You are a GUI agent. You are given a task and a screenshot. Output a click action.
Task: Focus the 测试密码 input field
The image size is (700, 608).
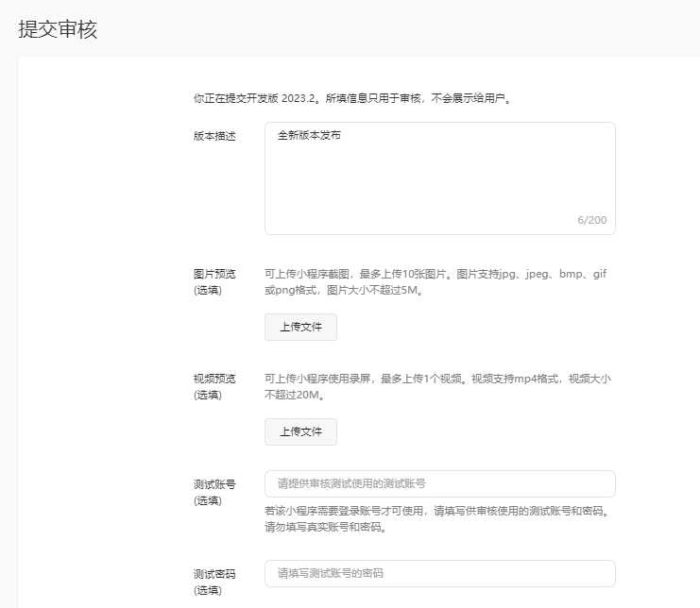[439, 573]
